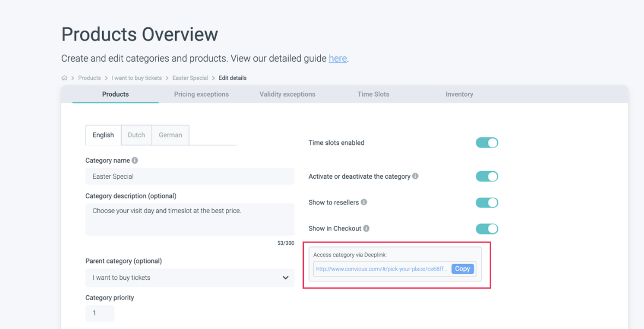Turn off Show in Checkout toggle
The image size is (644, 329).
(487, 229)
